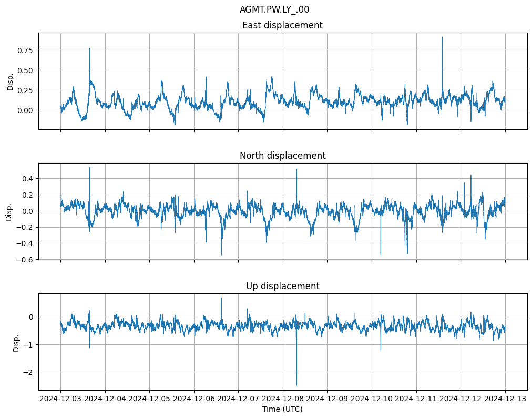Select the Up displacement subplot title
This screenshot has height=418, width=532.
click(282, 286)
